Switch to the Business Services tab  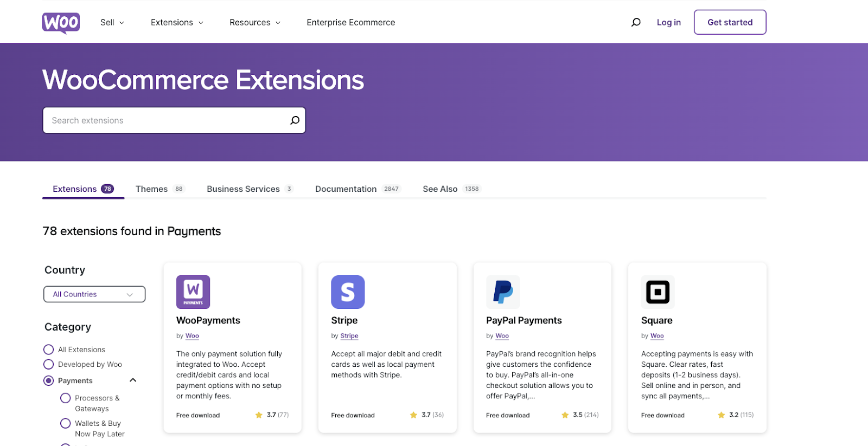pos(250,189)
